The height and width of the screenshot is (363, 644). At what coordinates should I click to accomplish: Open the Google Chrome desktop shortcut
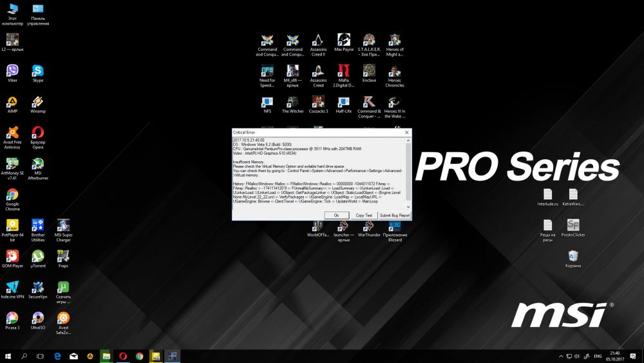pyautogui.click(x=12, y=195)
